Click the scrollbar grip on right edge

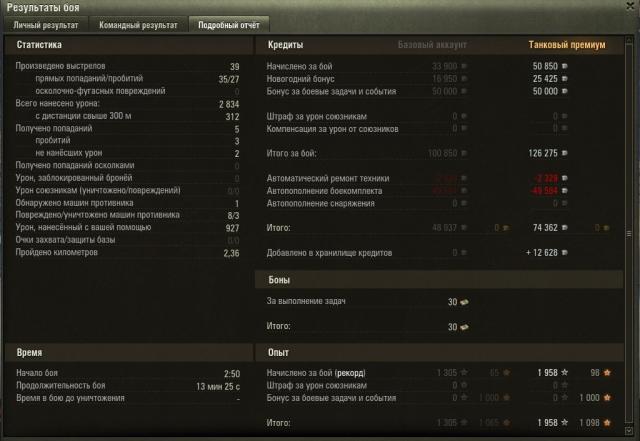629,234
